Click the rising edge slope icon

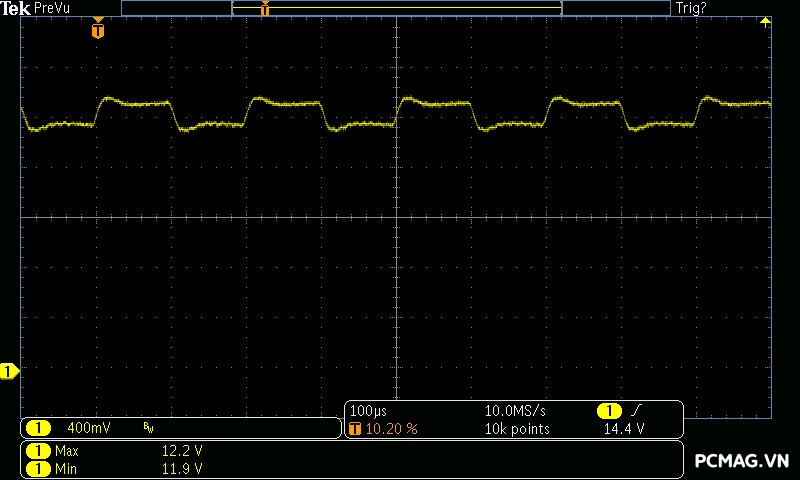click(637, 411)
